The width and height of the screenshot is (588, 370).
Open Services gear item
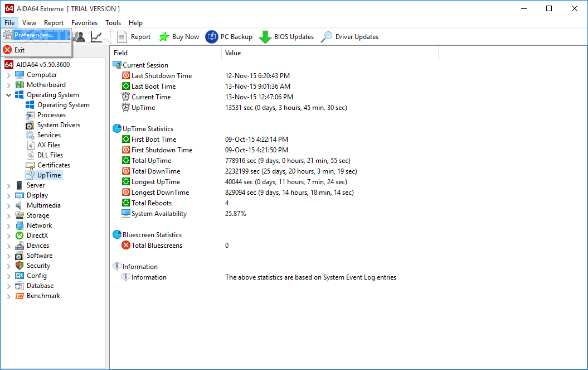point(43,135)
